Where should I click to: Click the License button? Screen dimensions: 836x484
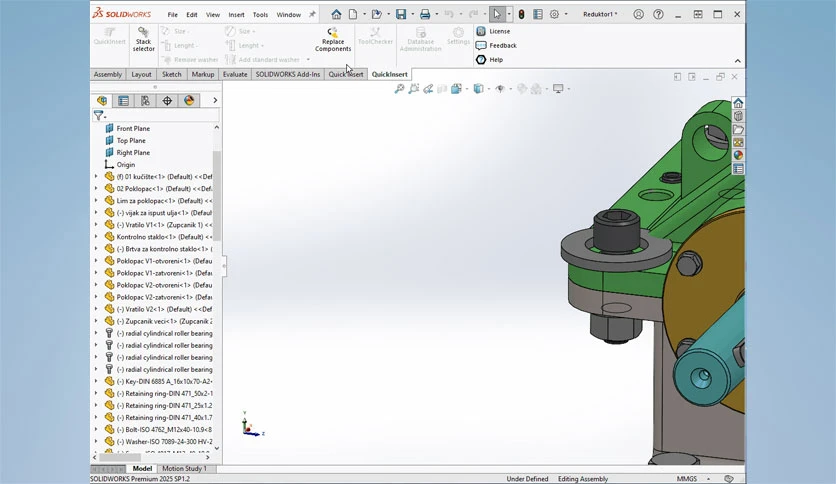click(494, 31)
